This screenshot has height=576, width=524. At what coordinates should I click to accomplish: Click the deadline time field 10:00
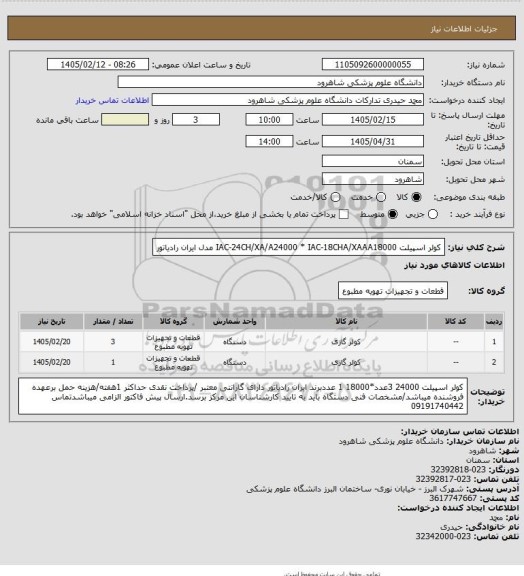click(x=269, y=120)
